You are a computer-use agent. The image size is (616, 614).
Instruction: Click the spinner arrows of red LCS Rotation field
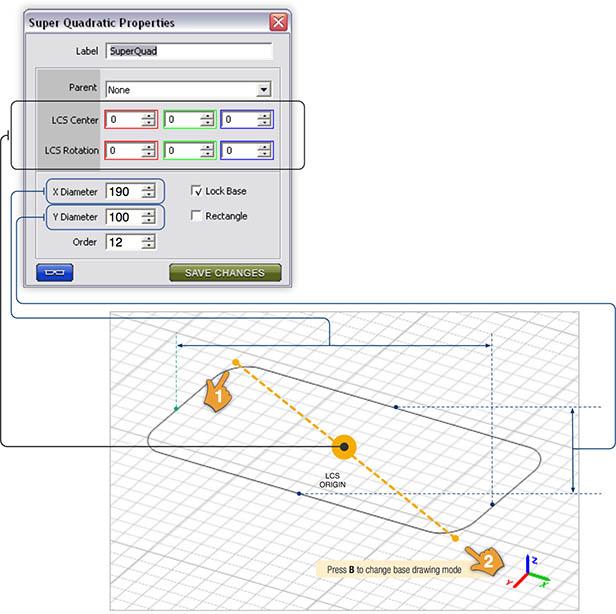click(x=148, y=150)
